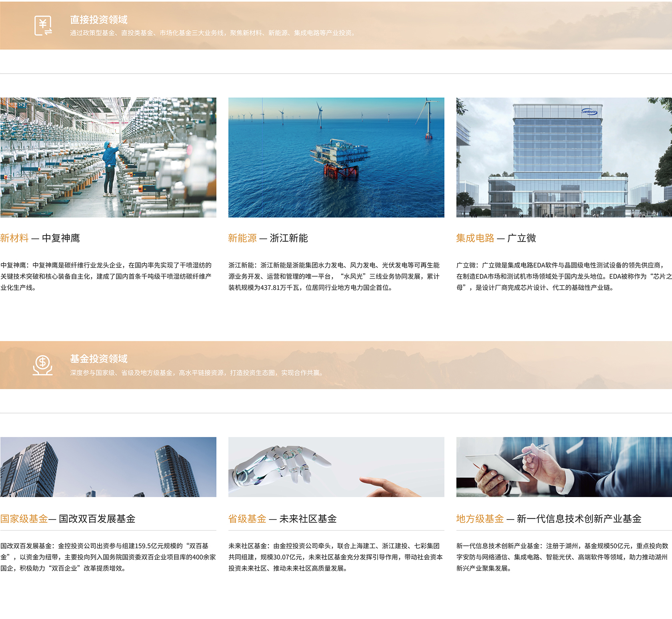Open the 地方级基金 category link

pyautogui.click(x=480, y=519)
